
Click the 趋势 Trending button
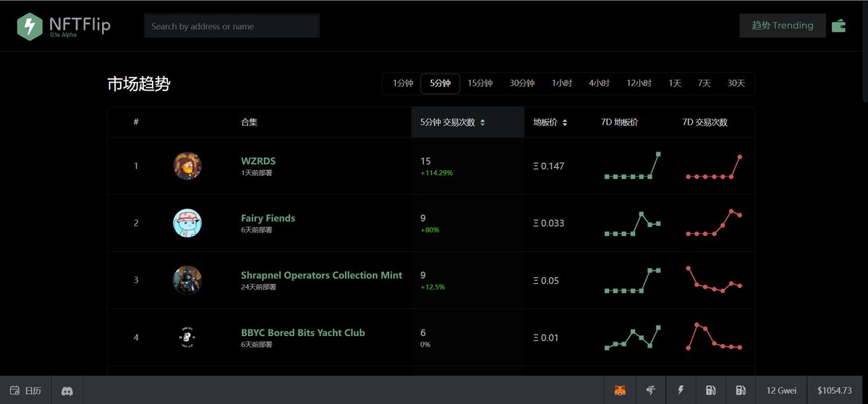coord(783,25)
